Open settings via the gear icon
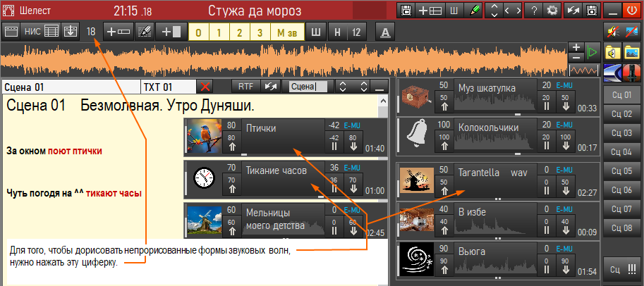The image size is (644, 286). [x=551, y=11]
